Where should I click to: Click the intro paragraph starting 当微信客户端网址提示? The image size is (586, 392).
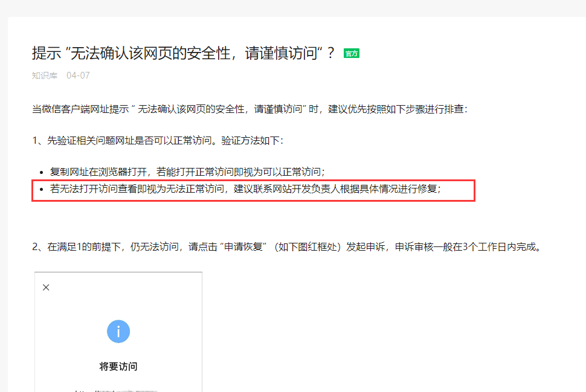250,109
